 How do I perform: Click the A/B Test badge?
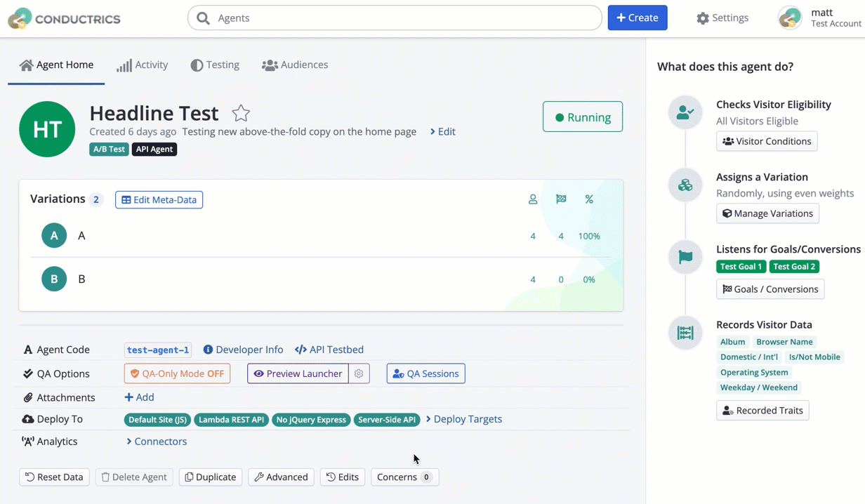pyautogui.click(x=109, y=150)
